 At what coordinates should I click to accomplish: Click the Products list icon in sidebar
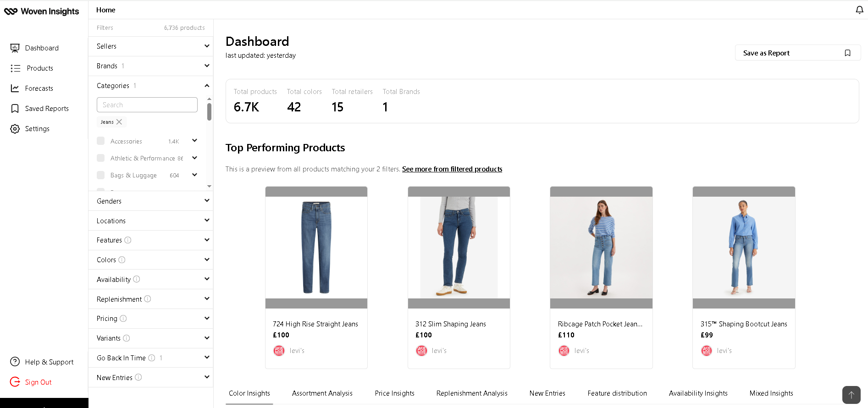coord(15,68)
